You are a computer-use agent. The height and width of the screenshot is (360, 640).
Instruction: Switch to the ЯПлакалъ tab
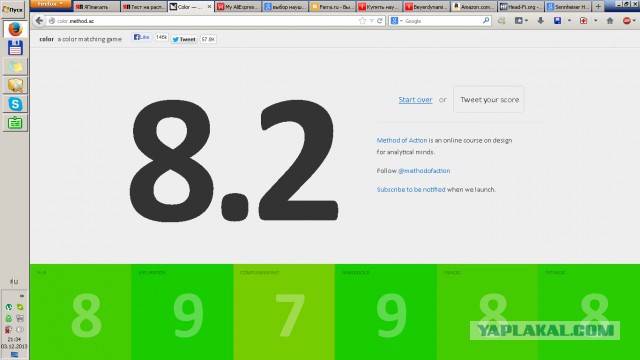(x=97, y=7)
